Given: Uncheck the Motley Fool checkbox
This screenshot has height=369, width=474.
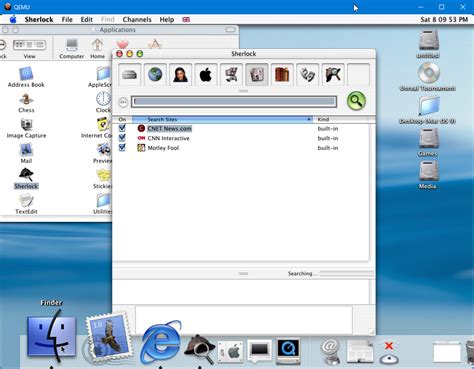Looking at the screenshot, I should [x=122, y=148].
